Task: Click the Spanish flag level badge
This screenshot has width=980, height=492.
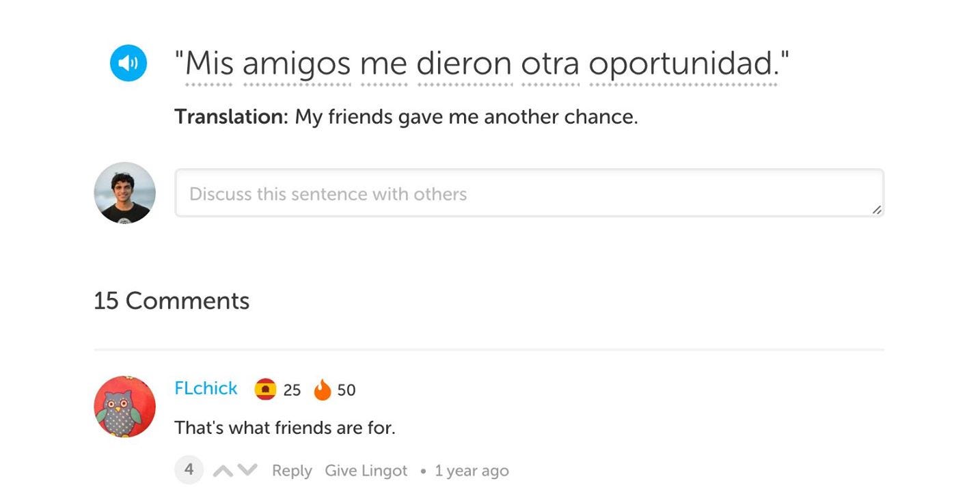Action: [x=265, y=389]
